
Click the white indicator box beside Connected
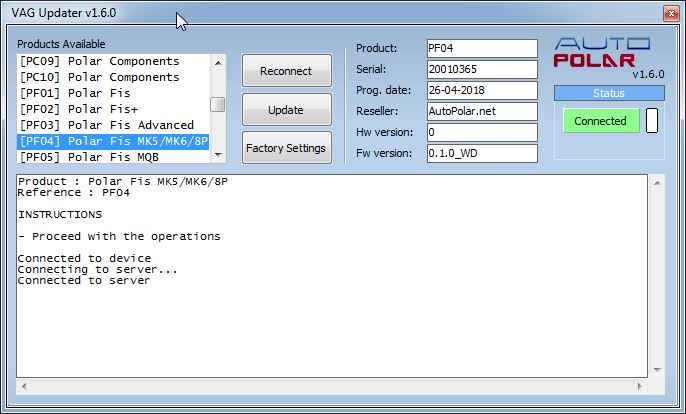[652, 120]
